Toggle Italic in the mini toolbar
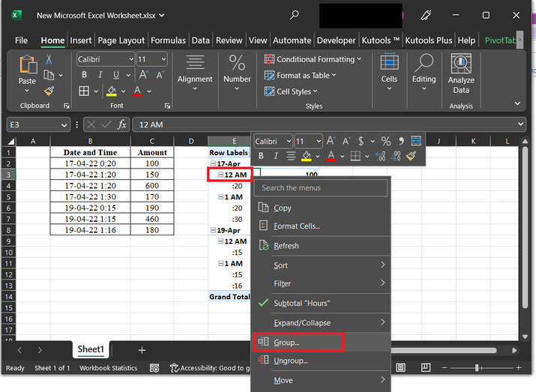Screen dimensions: 536x392 275,156
